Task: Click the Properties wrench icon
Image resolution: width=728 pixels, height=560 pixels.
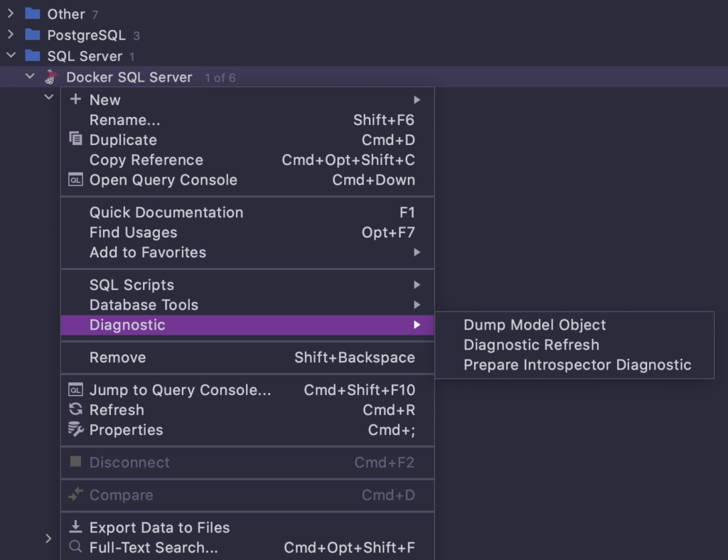Action: coord(75,429)
